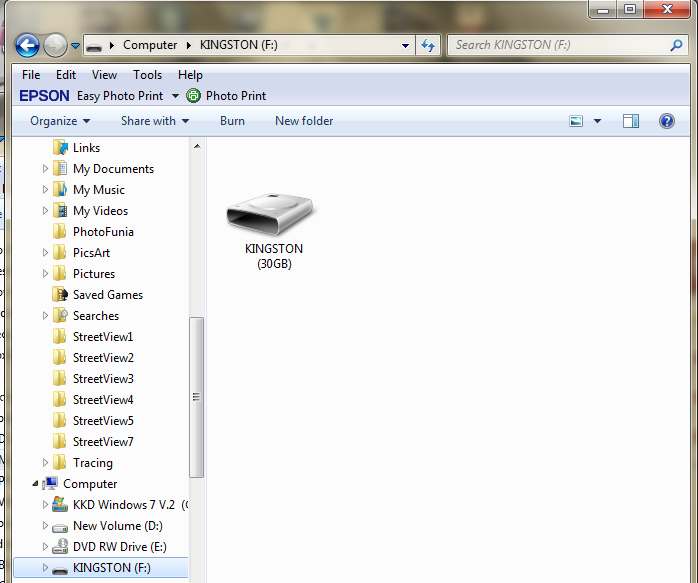
Task: Expand the PicsArt tree node
Action: point(45,253)
